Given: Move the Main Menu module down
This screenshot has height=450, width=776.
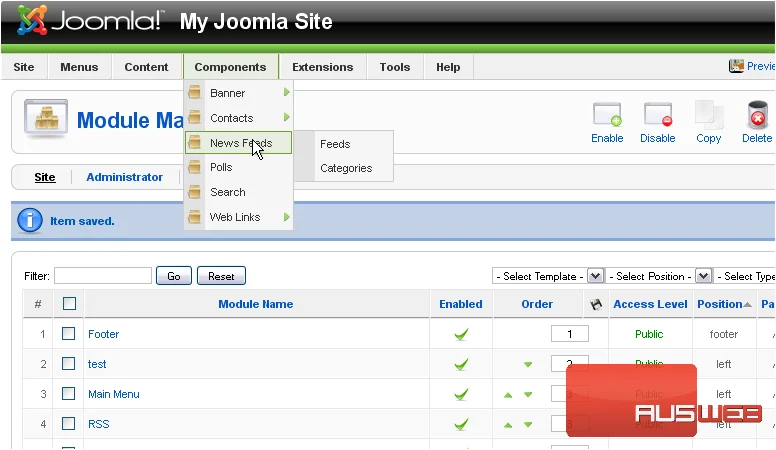Looking at the screenshot, I should (528, 395).
